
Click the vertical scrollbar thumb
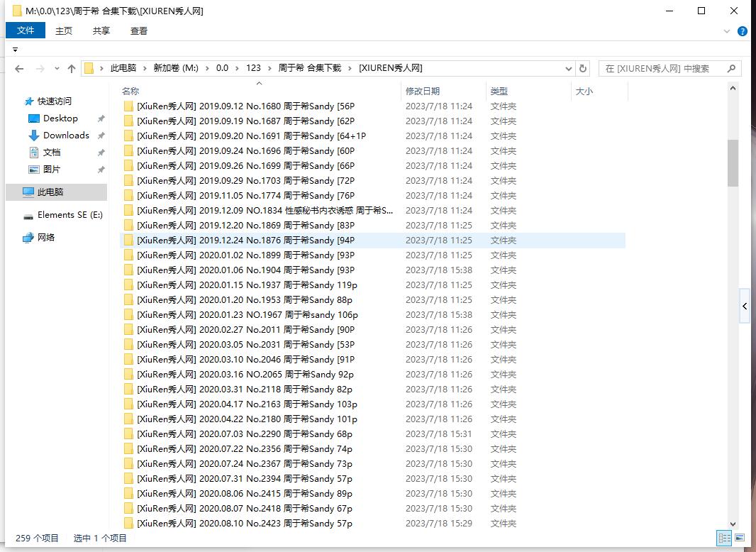[x=733, y=163]
